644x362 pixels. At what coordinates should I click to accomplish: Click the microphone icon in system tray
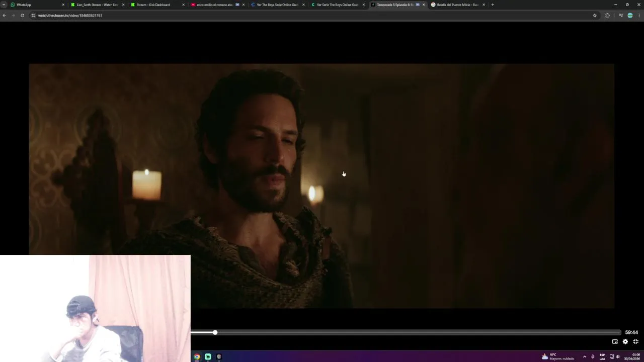(x=593, y=356)
